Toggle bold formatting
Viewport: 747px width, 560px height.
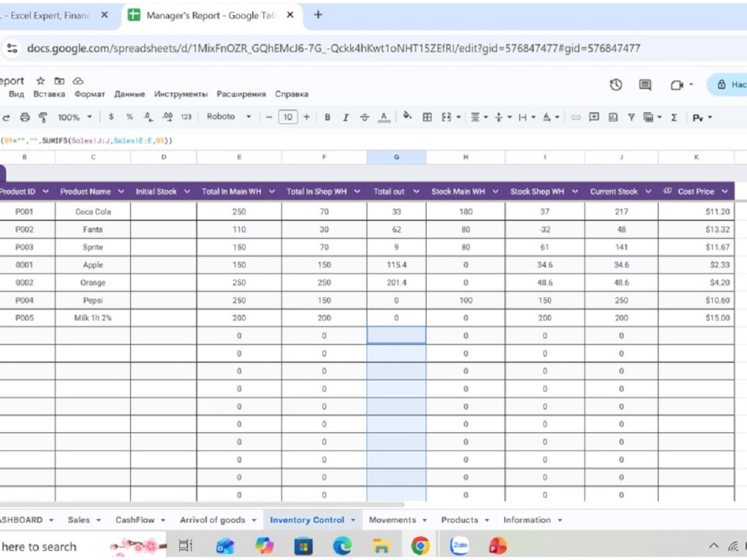pyautogui.click(x=327, y=117)
